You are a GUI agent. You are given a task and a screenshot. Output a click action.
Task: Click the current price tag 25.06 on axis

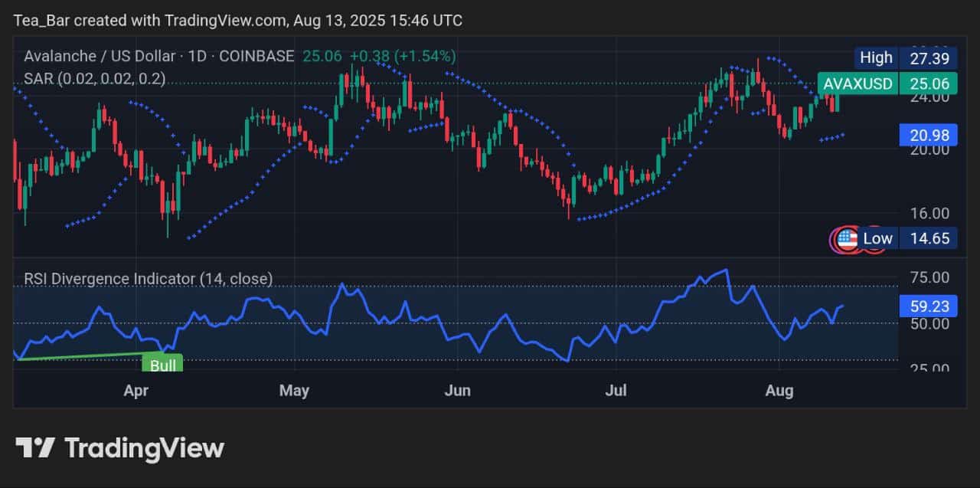click(x=929, y=84)
